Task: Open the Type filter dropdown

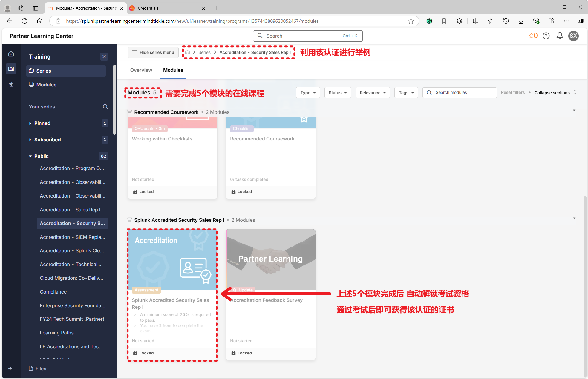Action: click(308, 92)
